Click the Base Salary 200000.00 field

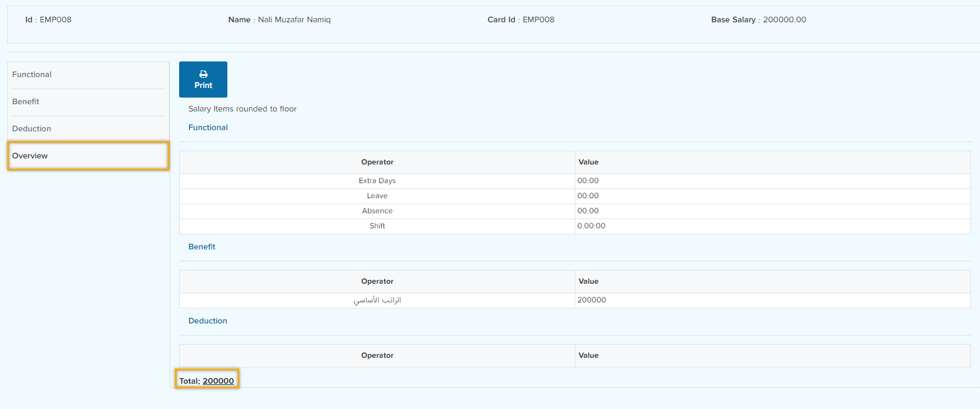coord(784,20)
